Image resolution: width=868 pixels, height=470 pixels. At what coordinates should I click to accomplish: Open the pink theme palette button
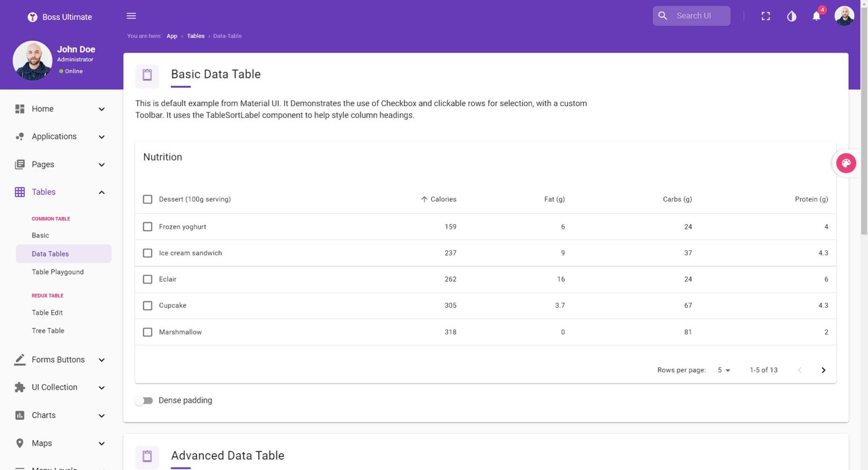click(x=845, y=163)
